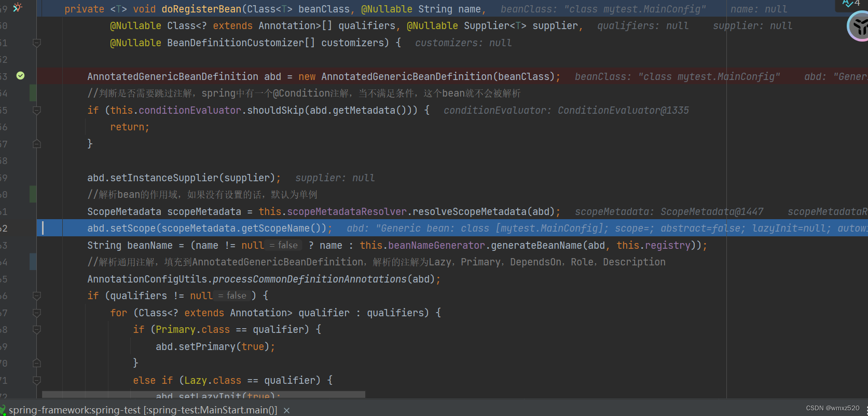Collapse method signature fold marker at customizers line

coord(37,43)
